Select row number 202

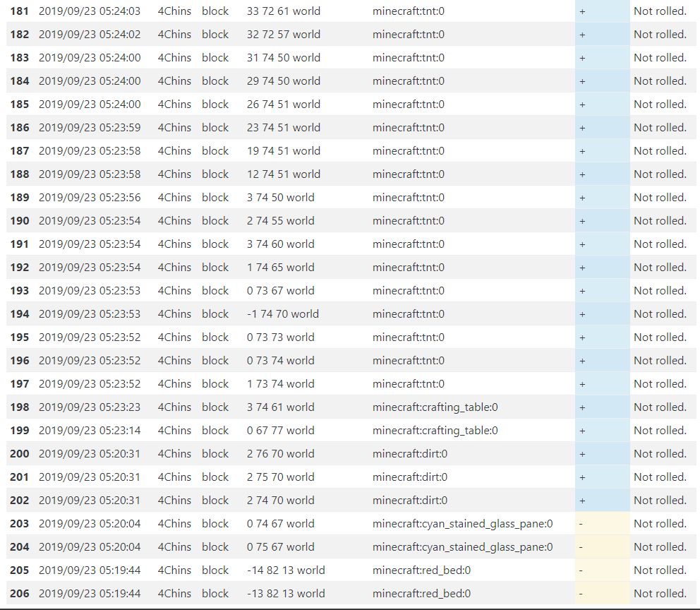coord(20,500)
